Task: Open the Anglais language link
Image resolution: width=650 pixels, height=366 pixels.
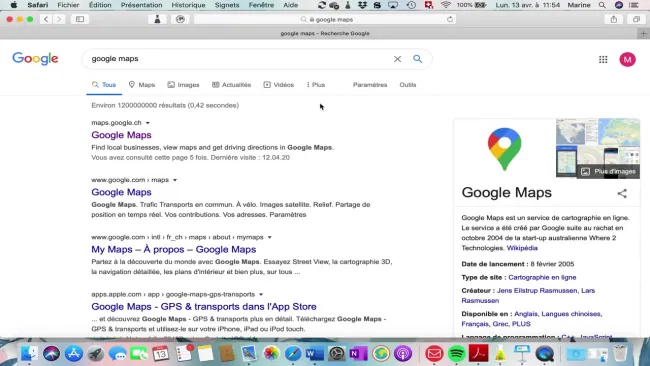Action: pos(526,314)
